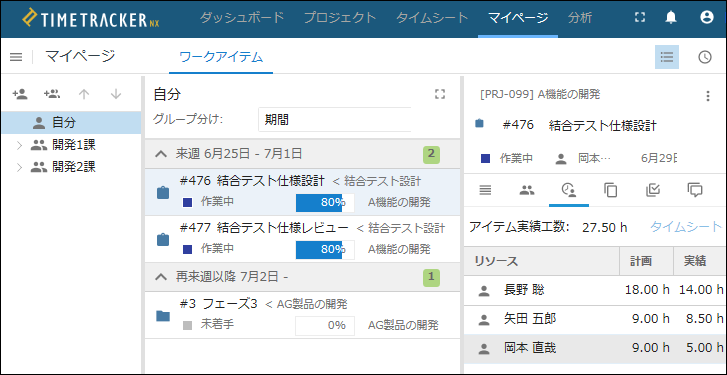Click the add user group icon
Viewport: 727px width, 375px height.
coord(52,94)
